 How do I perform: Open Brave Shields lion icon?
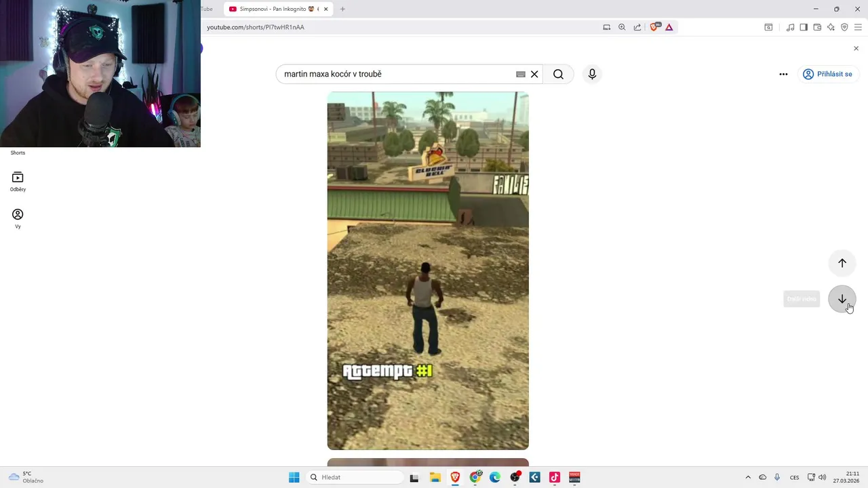coord(654,27)
